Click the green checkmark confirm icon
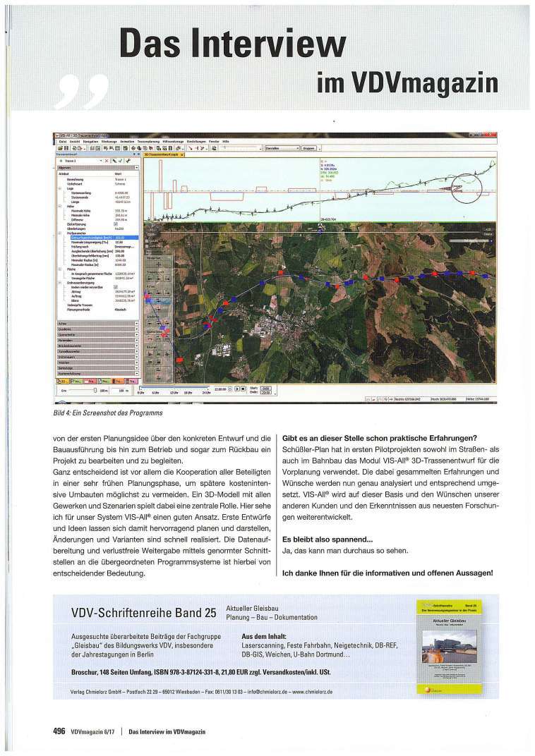The width and height of the screenshot is (535, 756). point(120,161)
